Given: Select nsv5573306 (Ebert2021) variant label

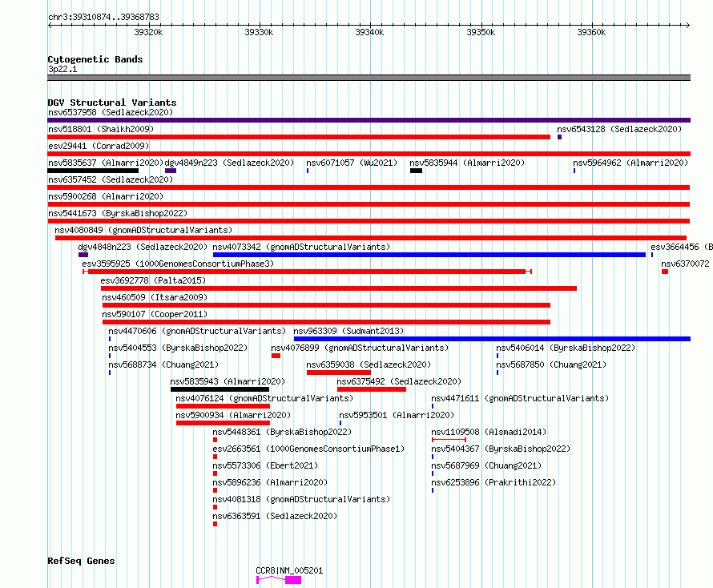Looking at the screenshot, I should click(265, 465).
